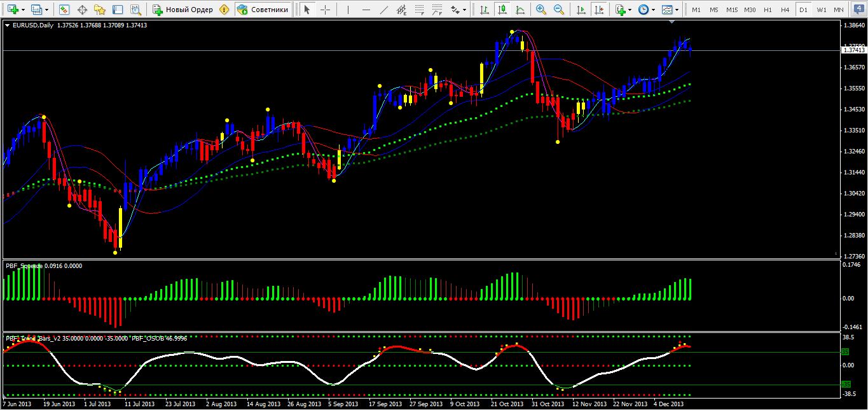Draw a horizontal line
The height and width of the screenshot is (410, 868).
point(366,10)
